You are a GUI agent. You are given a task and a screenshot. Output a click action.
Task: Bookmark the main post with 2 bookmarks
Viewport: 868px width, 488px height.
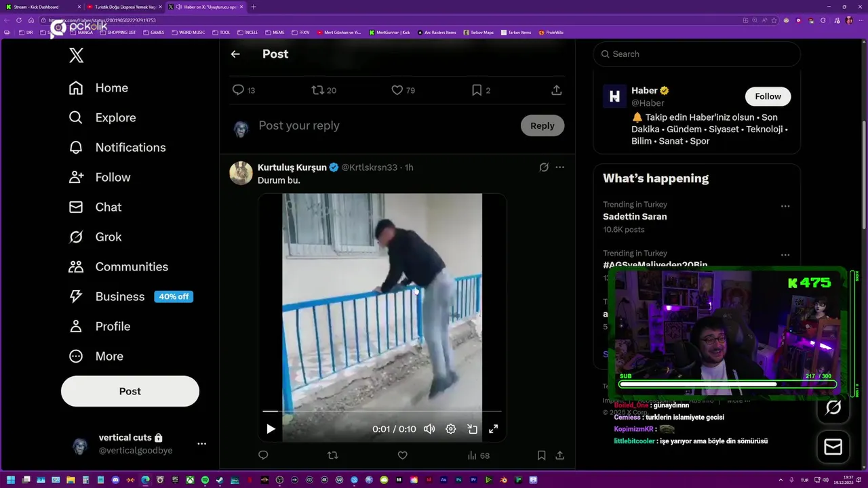[481, 90]
